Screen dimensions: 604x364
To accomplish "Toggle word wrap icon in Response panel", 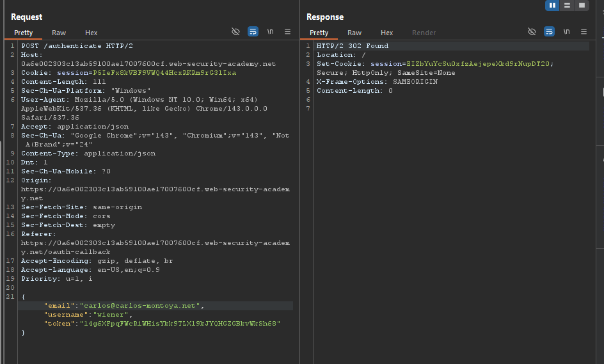I will (549, 31).
